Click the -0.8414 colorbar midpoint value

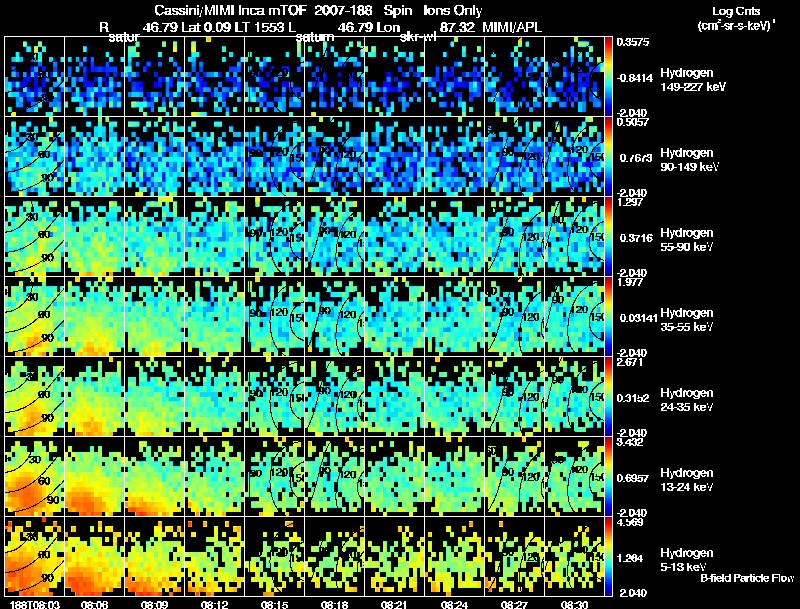[635, 78]
